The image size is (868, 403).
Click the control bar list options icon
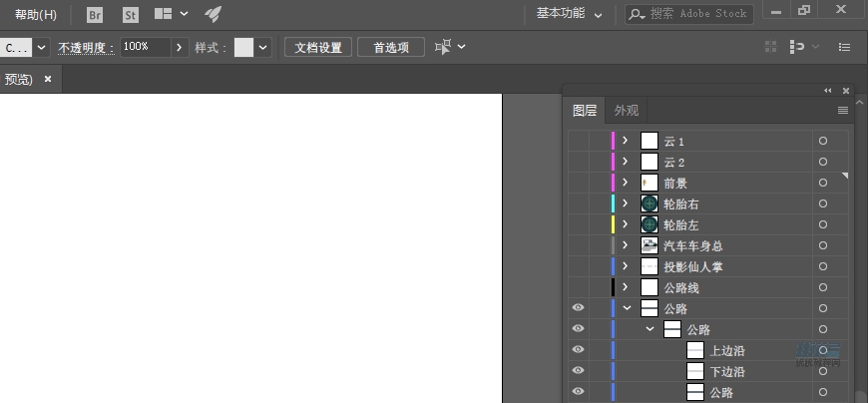845,47
